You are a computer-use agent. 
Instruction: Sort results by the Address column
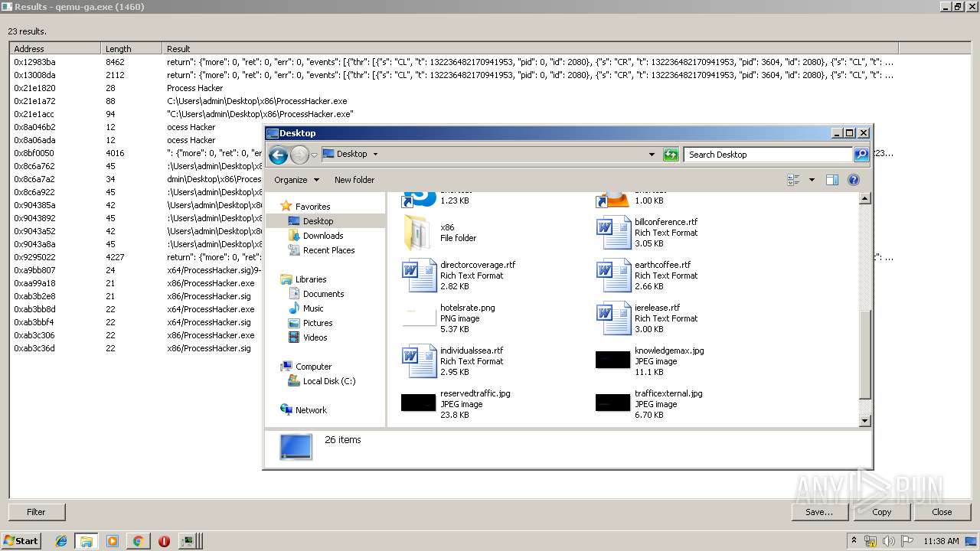(x=55, y=49)
